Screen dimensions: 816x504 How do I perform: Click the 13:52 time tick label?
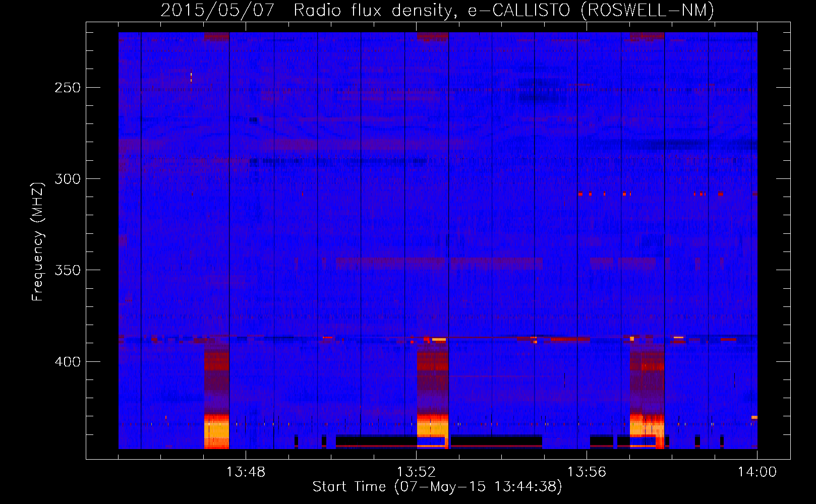point(416,472)
